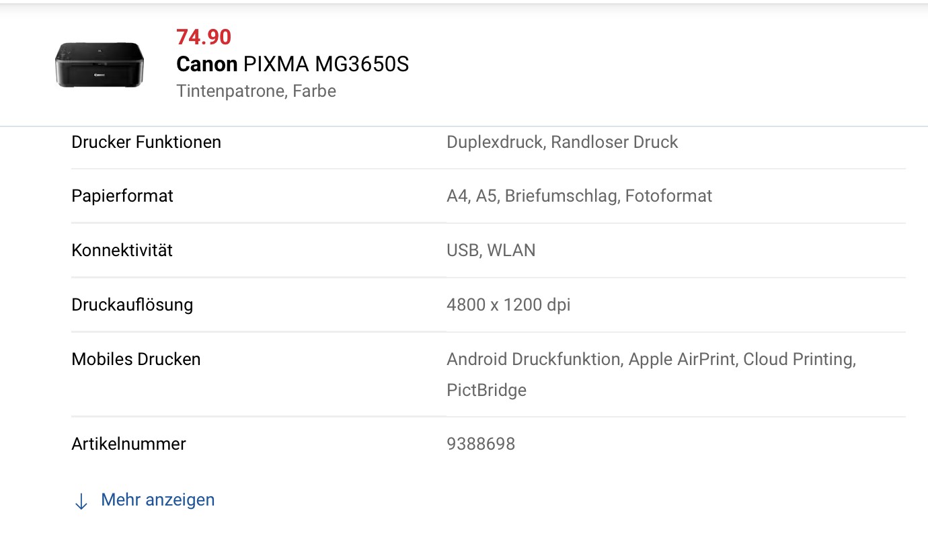Viewport: 928px width, 560px height.
Task: Click the PictBridge value text
Action: (x=486, y=391)
